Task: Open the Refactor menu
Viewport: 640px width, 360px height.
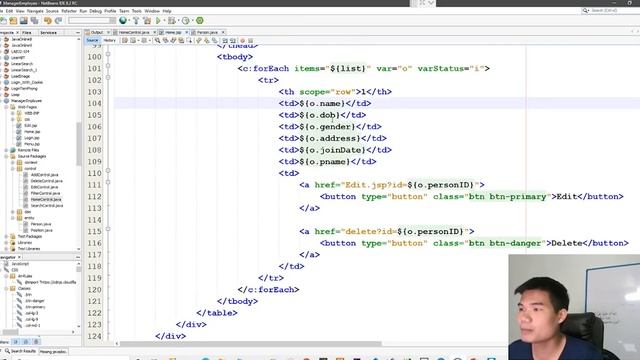Action: click(69, 11)
